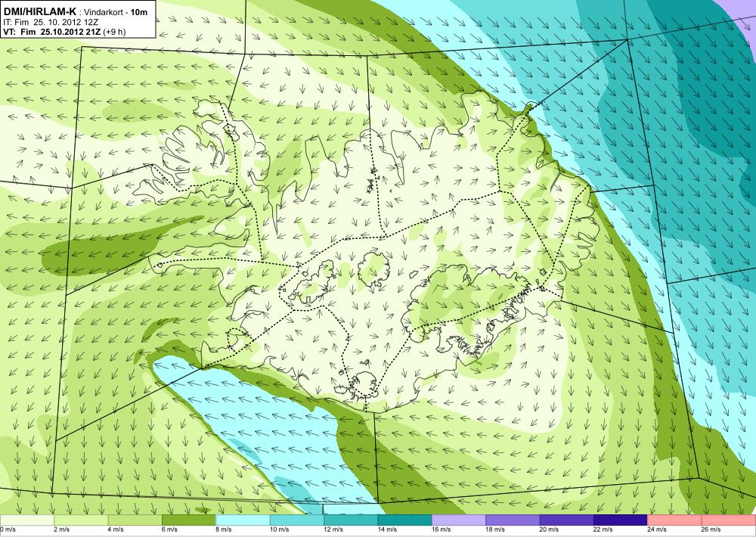Click the 2–4 m/s legend color swatch
The height and width of the screenshot is (537, 756).
(x=81, y=520)
